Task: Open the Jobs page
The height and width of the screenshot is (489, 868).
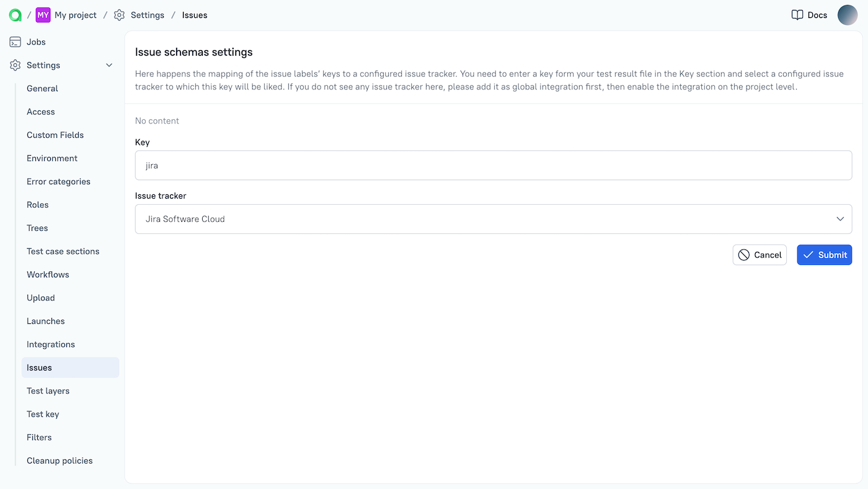Action: pyautogui.click(x=36, y=42)
